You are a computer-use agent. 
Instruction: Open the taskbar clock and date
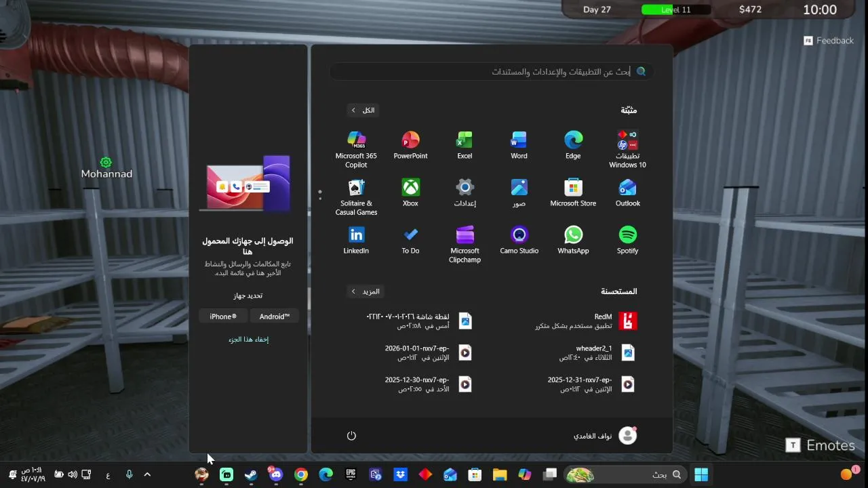(x=33, y=474)
